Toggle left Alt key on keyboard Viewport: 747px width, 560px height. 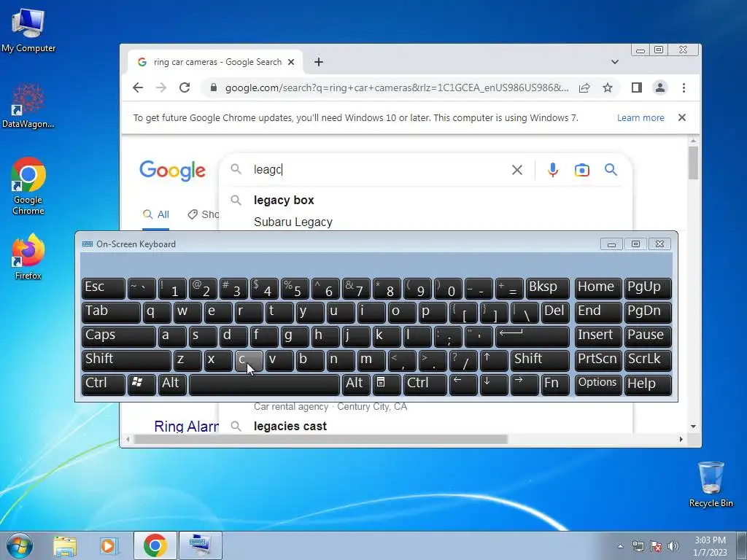coord(172,384)
